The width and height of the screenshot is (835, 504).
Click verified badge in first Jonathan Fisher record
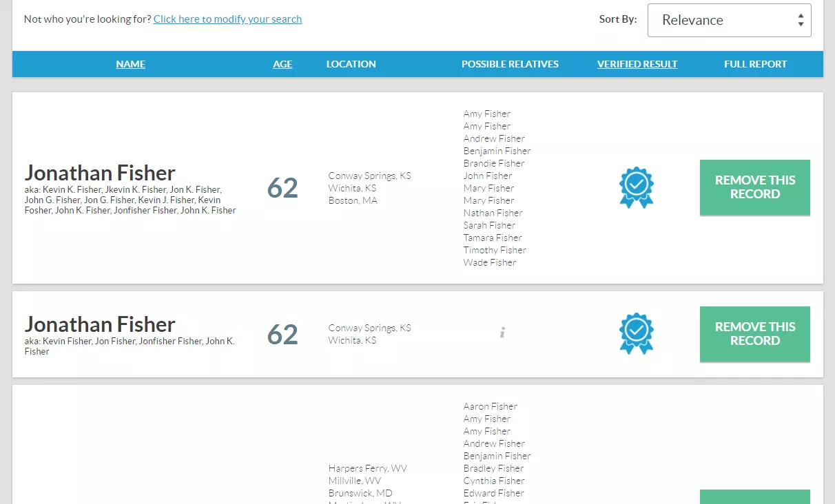tap(636, 187)
